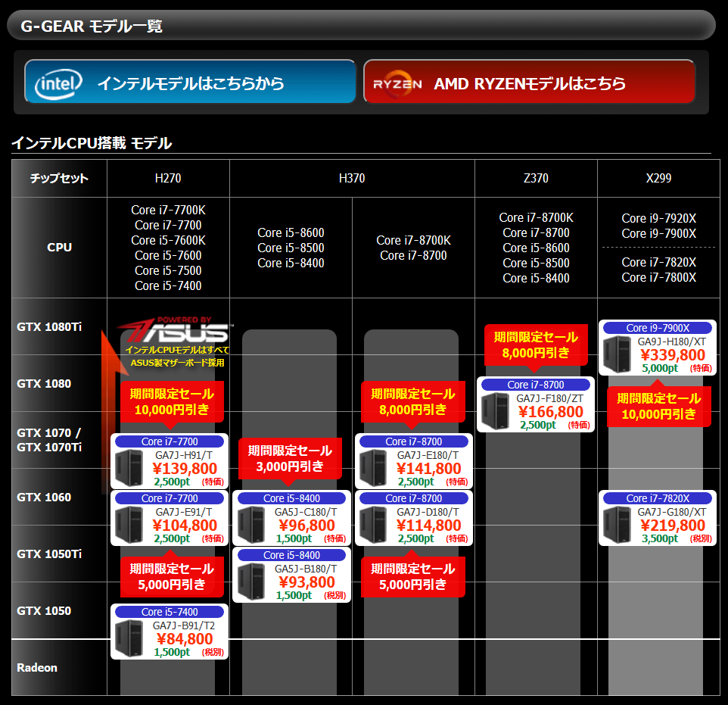This screenshot has height=705, width=728.
Task: Click the Core i9-7920X CPU text
Action: point(659,218)
